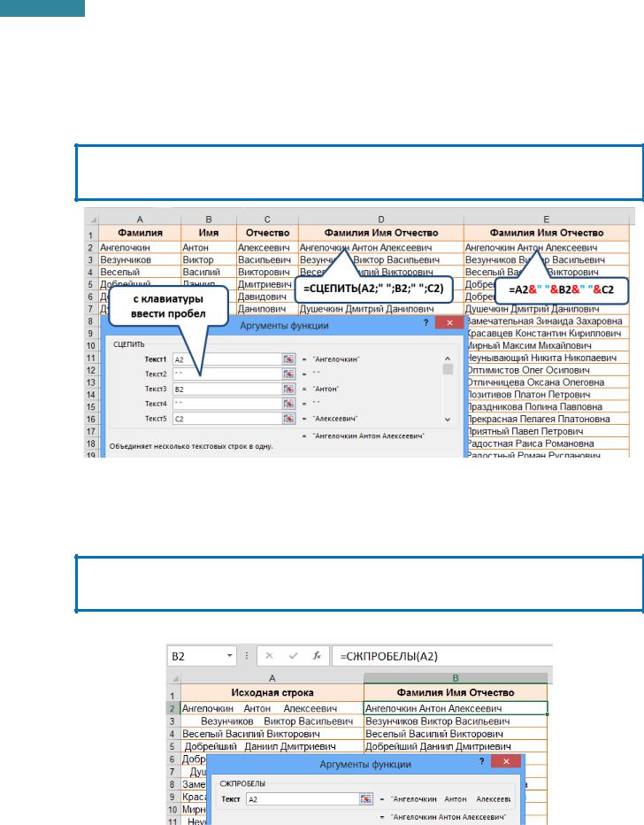Select row 4 header in СЖПРОБЕЛЫ sheet
This screenshot has width=644, height=825.
point(173,734)
